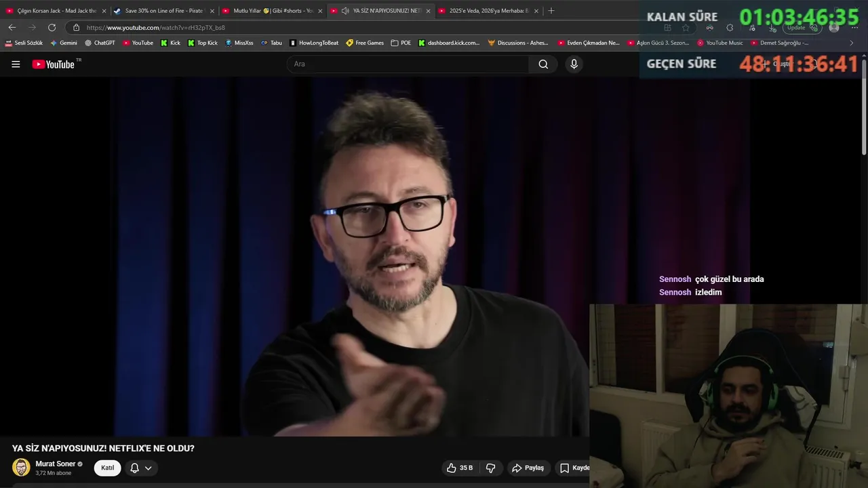Image resolution: width=868 pixels, height=488 pixels.
Task: Open the Murat Soner channel name link
Action: [x=56, y=464]
